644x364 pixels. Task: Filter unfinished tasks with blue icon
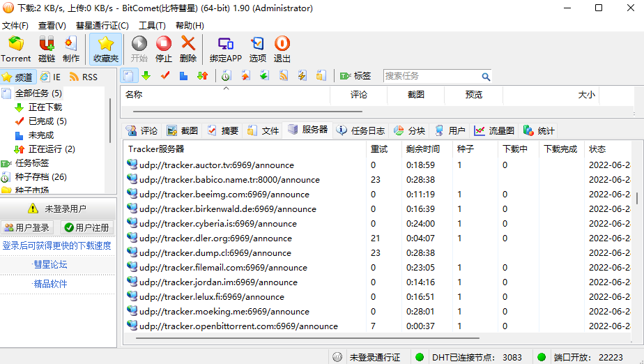click(x=183, y=75)
